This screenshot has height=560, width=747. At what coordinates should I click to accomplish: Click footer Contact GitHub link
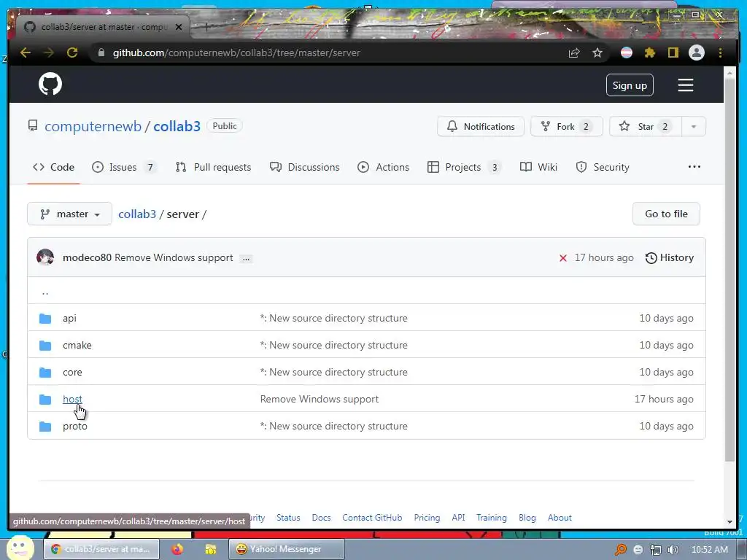[x=372, y=518]
